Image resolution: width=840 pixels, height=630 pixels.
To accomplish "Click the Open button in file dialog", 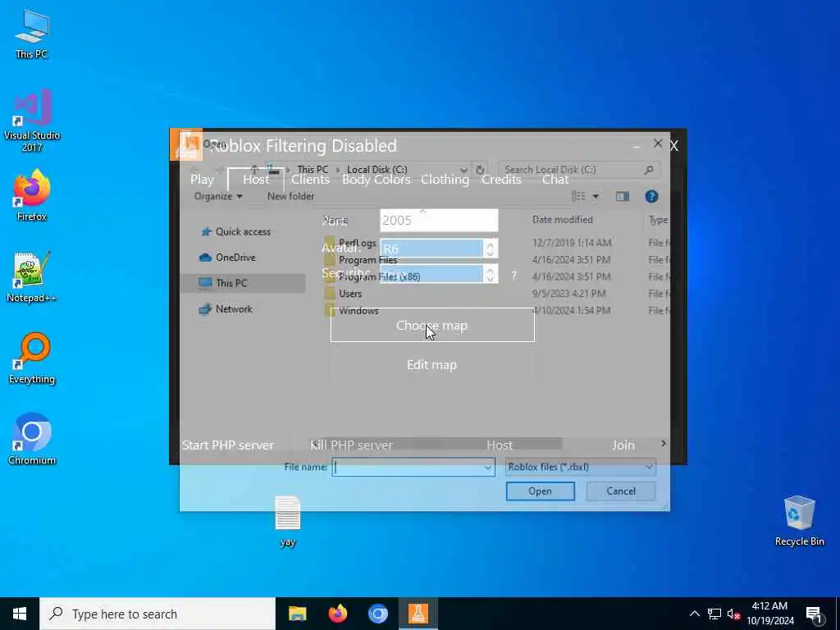I will point(540,491).
